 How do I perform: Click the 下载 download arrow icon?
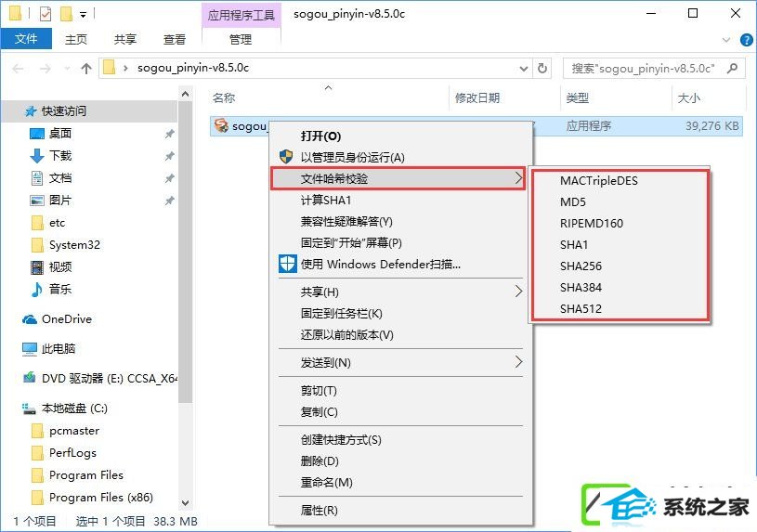[37, 155]
